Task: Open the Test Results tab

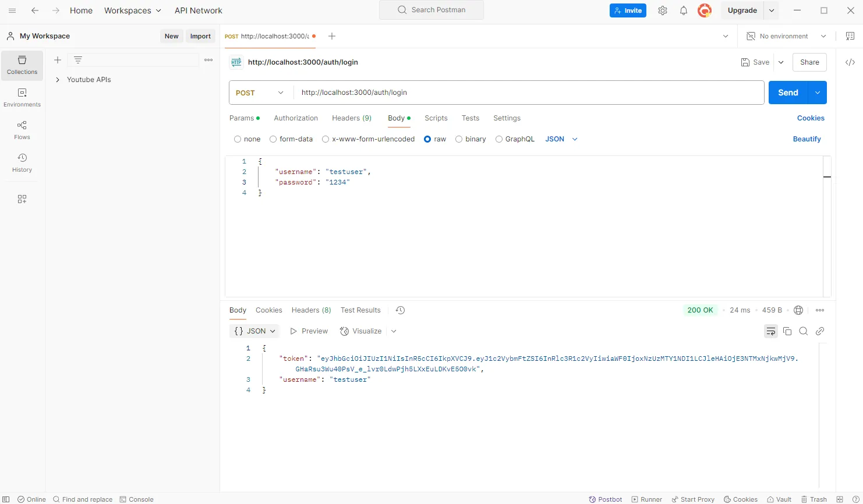Action: (360, 310)
